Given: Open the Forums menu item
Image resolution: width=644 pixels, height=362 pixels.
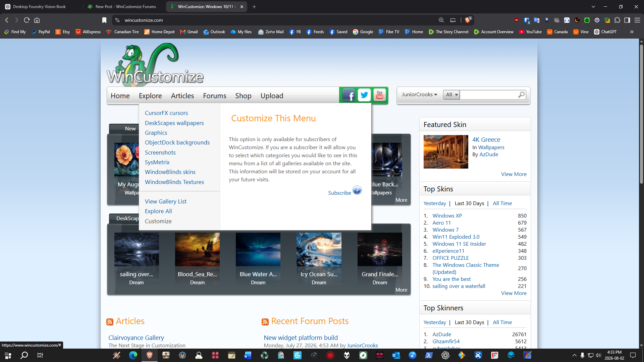Looking at the screenshot, I should (215, 96).
